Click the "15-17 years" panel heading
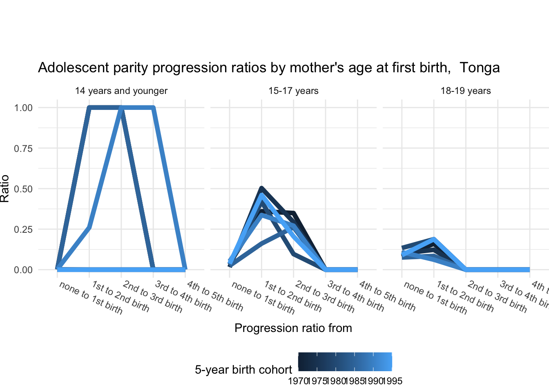 tap(293, 91)
